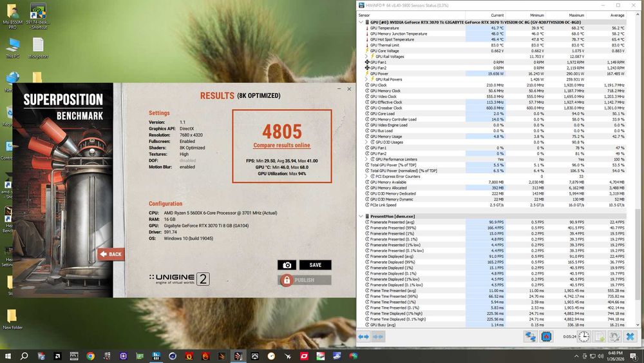
Task: Open the Windows Start menu
Action: [8, 356]
